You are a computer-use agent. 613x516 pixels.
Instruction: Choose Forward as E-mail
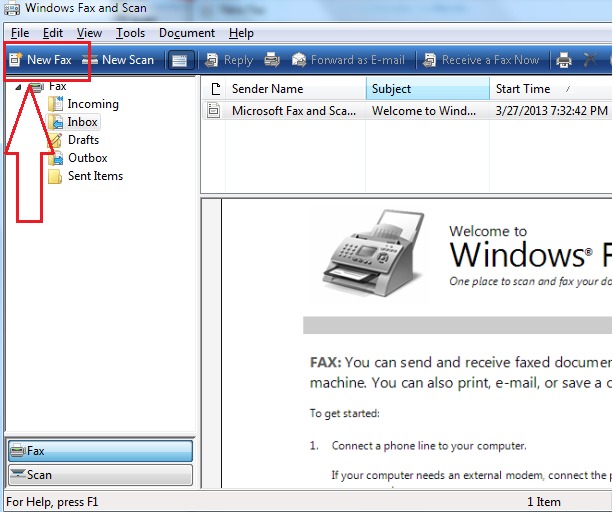point(348,60)
